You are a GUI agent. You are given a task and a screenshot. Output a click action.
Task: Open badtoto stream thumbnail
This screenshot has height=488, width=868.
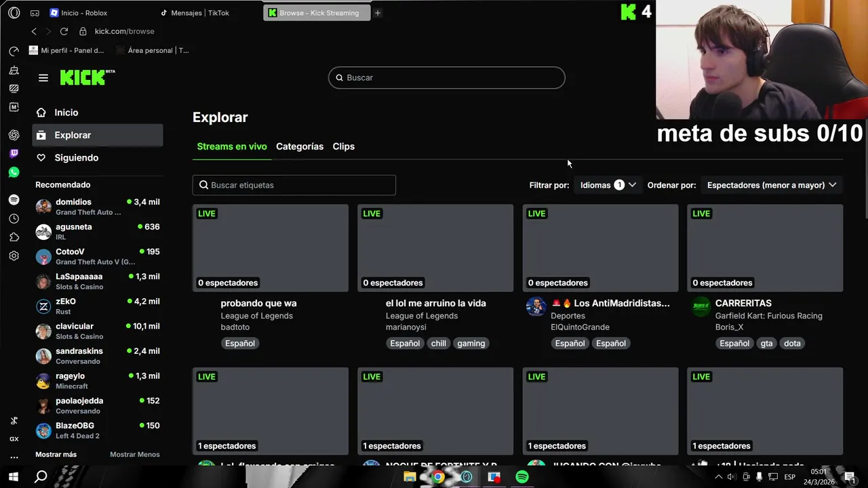[x=271, y=248]
